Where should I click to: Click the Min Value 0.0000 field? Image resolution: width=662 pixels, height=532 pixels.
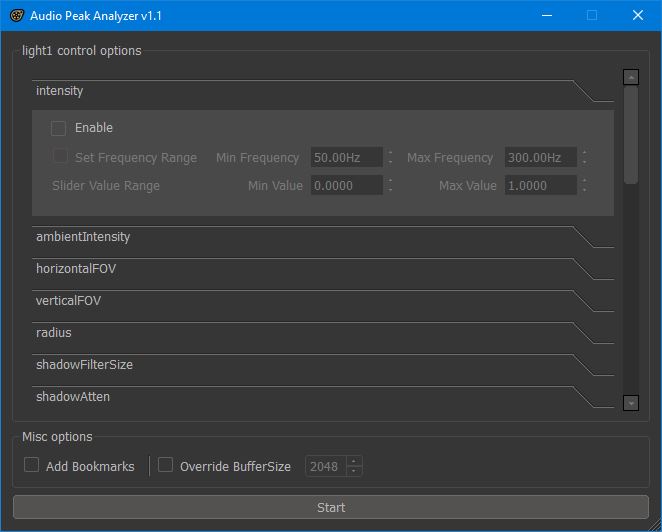coord(345,186)
